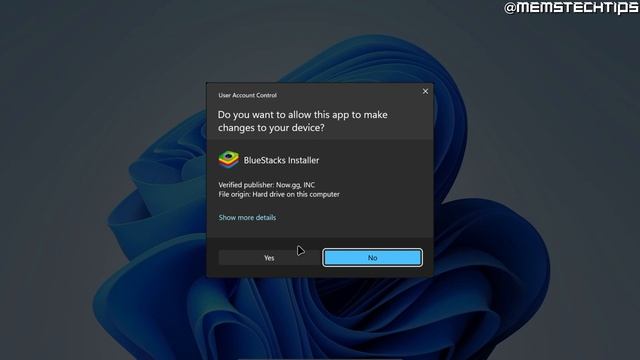Click the 'Do you want to allow' prompt

(x=302, y=121)
